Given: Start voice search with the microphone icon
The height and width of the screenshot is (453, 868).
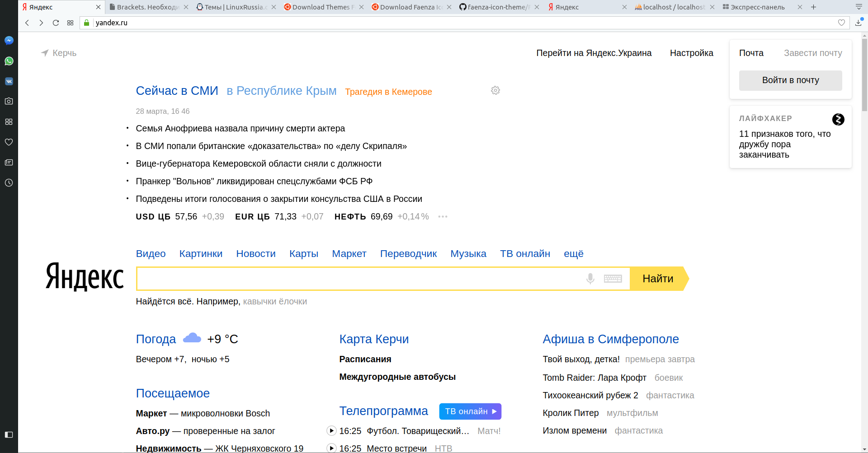Looking at the screenshot, I should [x=590, y=279].
